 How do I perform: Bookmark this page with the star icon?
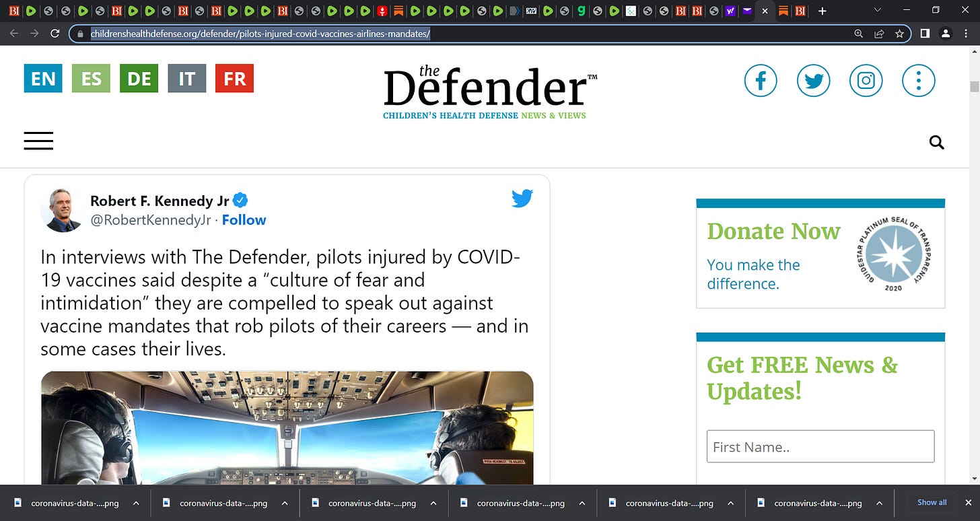pyautogui.click(x=899, y=34)
